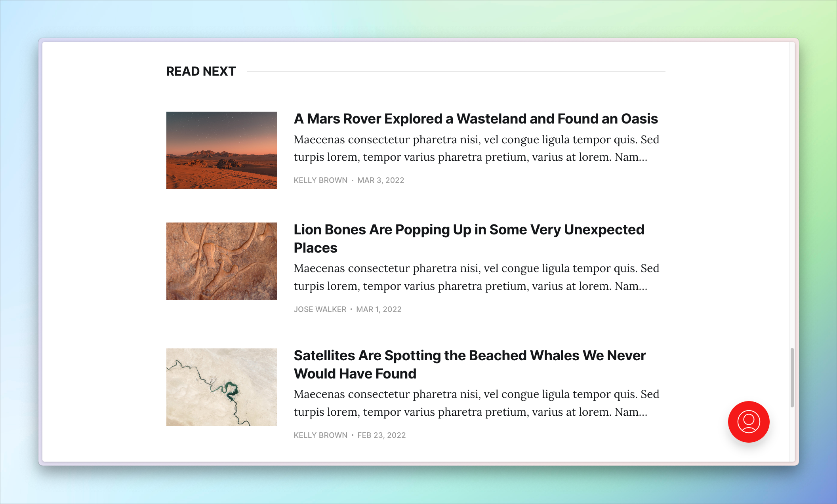Click Would Have Found in Satellites title
Viewport: 837px width, 504px height.
tap(355, 374)
